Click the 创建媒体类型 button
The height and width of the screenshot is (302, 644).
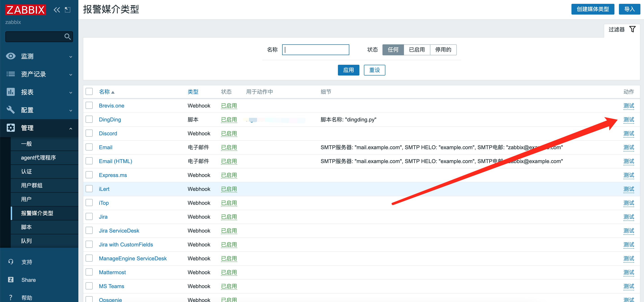[592, 9]
